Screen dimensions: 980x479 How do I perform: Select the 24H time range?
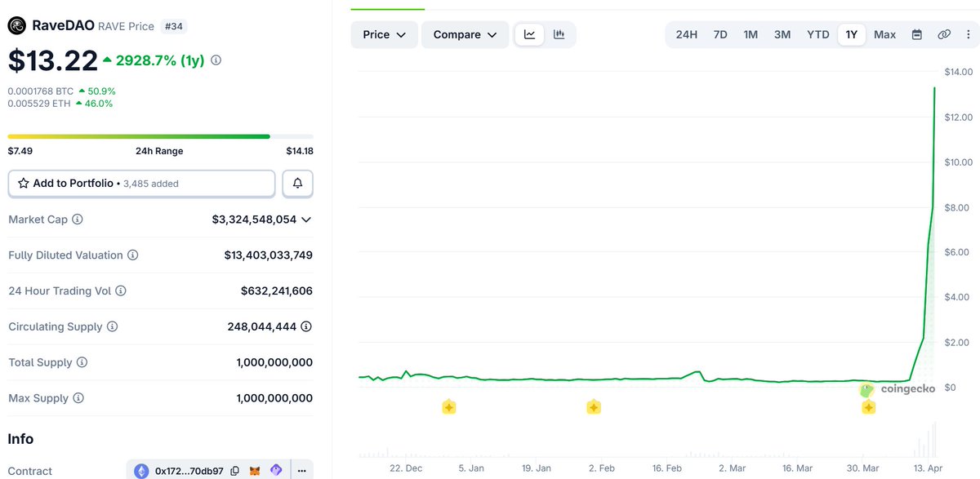click(687, 34)
